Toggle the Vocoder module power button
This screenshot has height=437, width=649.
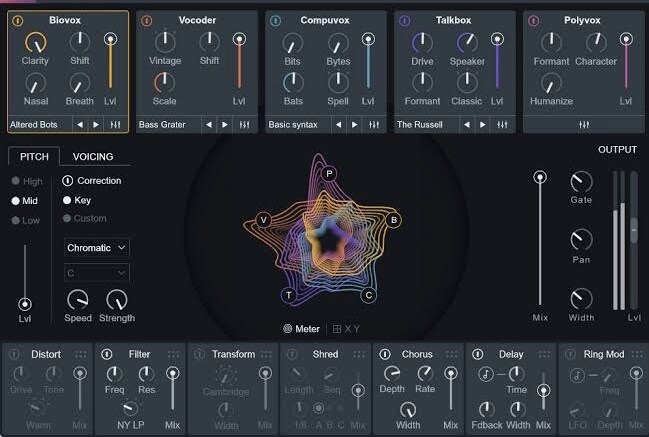pos(147,20)
